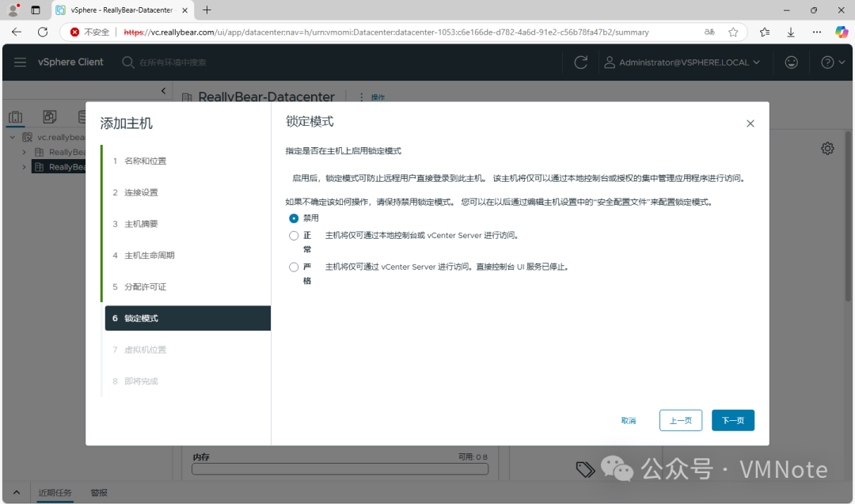The image size is (855, 504).
Task: Open the browser favorites list icon
Action: [x=765, y=32]
